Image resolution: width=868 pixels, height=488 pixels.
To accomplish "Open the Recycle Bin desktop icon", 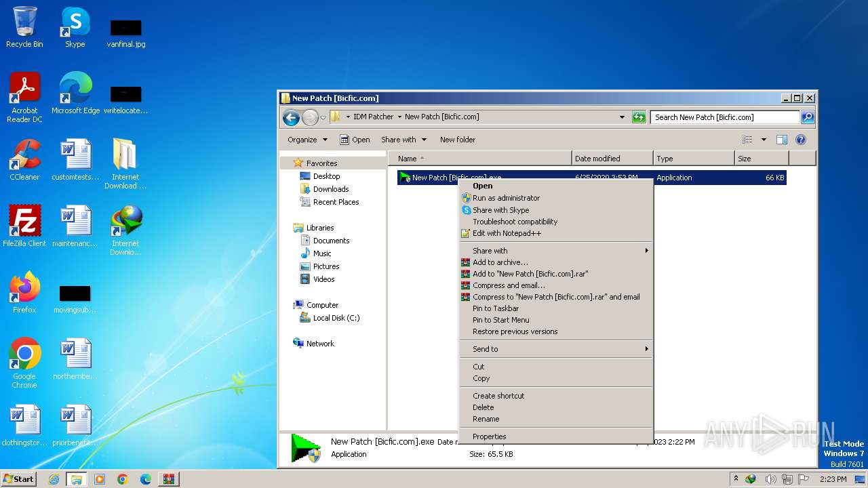I will pyautogui.click(x=24, y=27).
